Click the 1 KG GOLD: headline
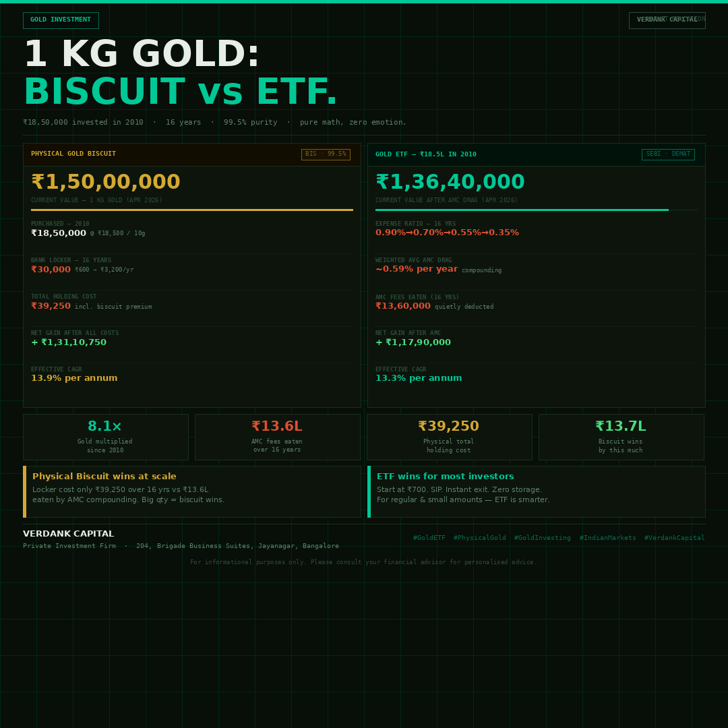728x728 pixels. (x=141, y=55)
